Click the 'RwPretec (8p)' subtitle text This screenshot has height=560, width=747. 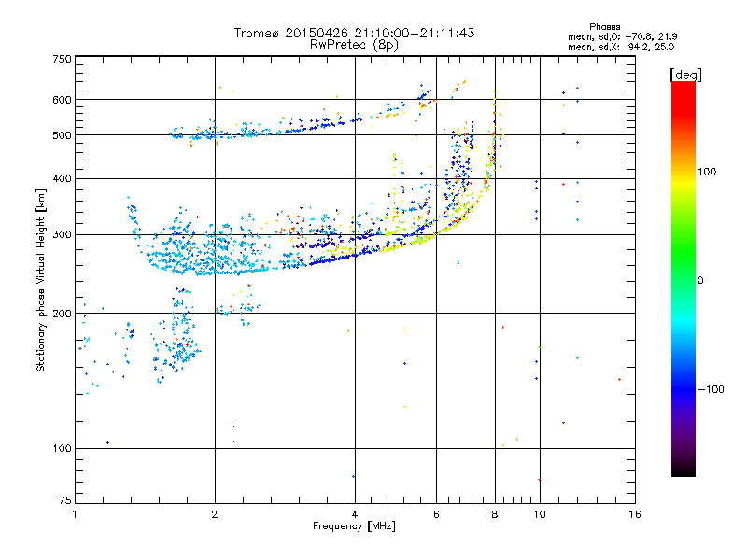pos(354,45)
